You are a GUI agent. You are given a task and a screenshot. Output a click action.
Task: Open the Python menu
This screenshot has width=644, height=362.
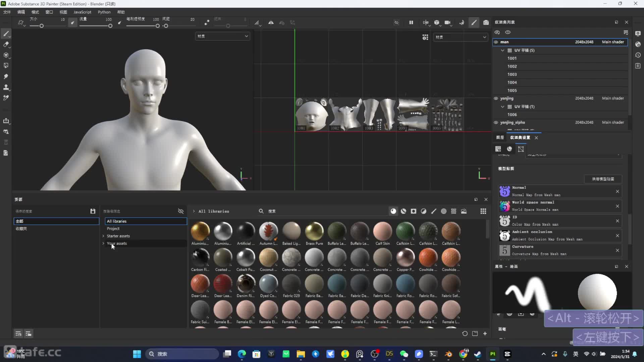[x=104, y=12]
